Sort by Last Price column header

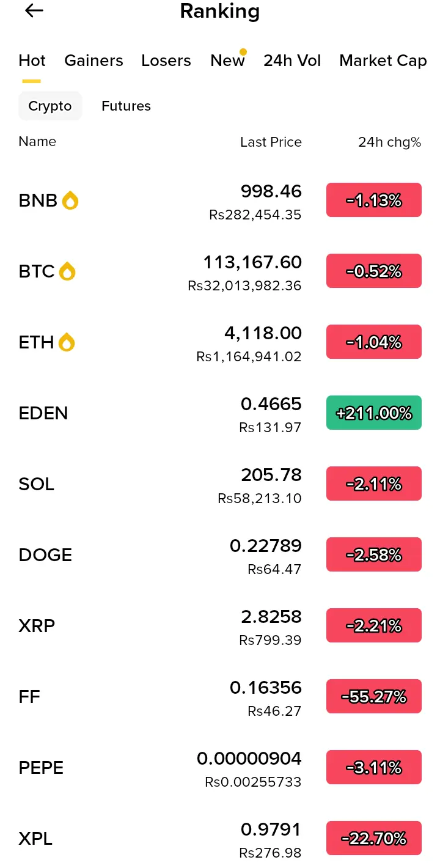[271, 142]
